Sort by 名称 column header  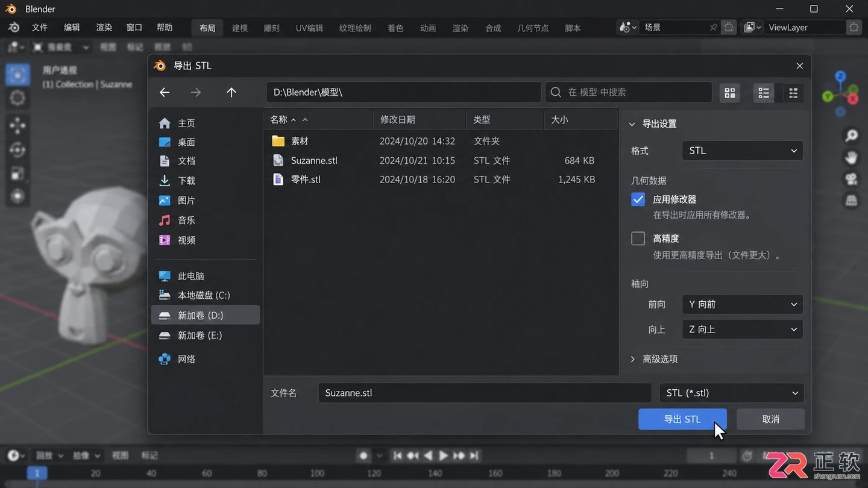pyautogui.click(x=318, y=120)
